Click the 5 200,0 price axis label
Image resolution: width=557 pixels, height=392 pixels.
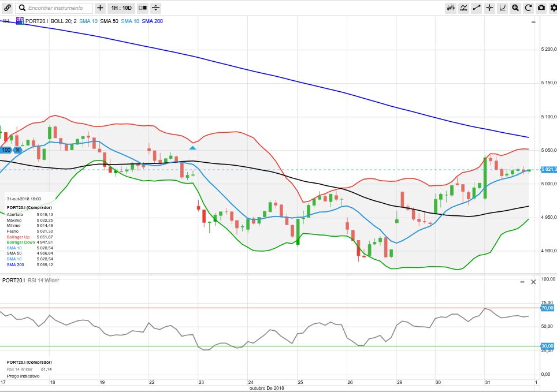tap(549, 49)
